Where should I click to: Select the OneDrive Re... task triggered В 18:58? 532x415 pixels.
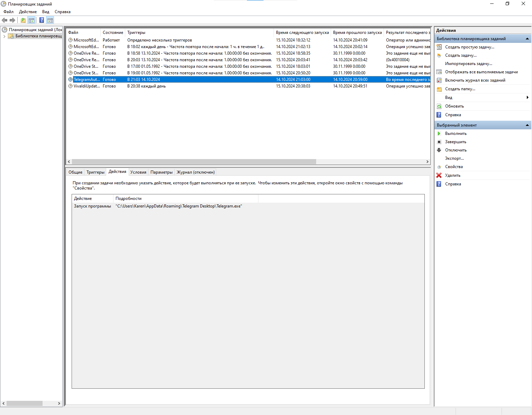248,53
